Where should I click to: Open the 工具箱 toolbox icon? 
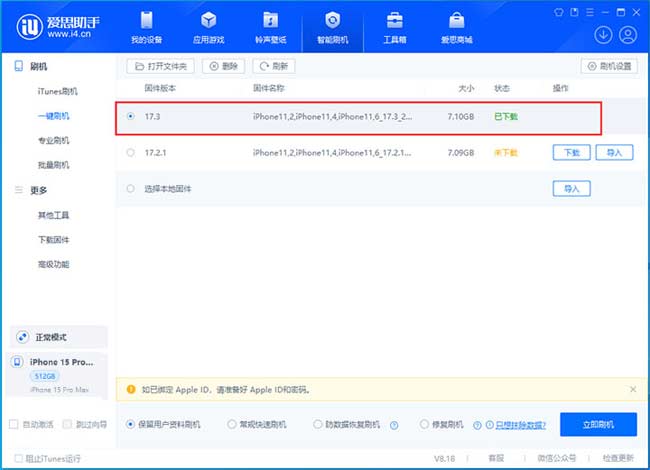pos(395,20)
